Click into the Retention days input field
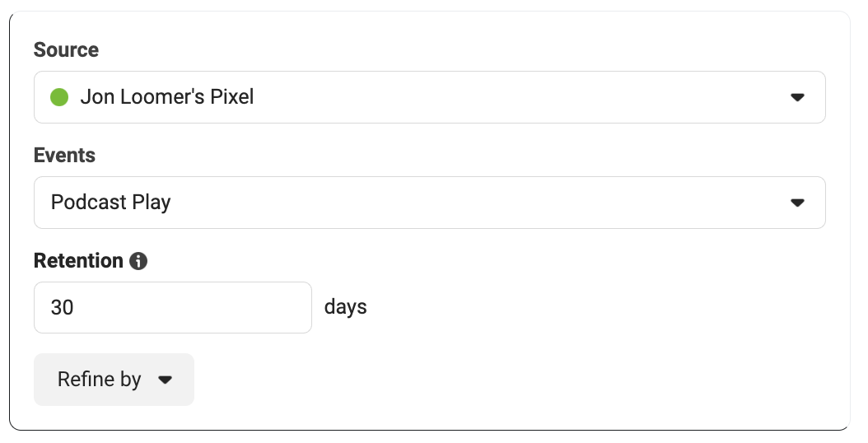This screenshot has width=868, height=443. 173,307
